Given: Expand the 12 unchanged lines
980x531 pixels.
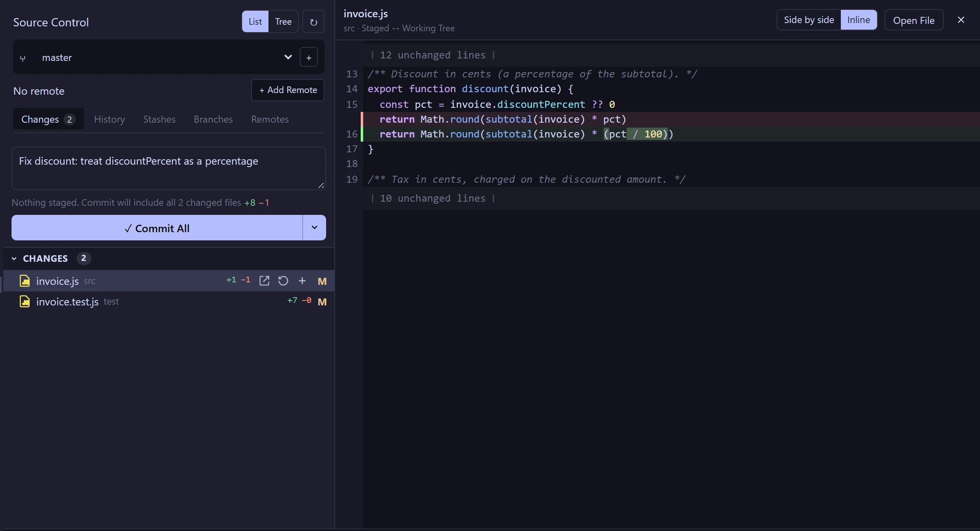Looking at the screenshot, I should click(432, 55).
